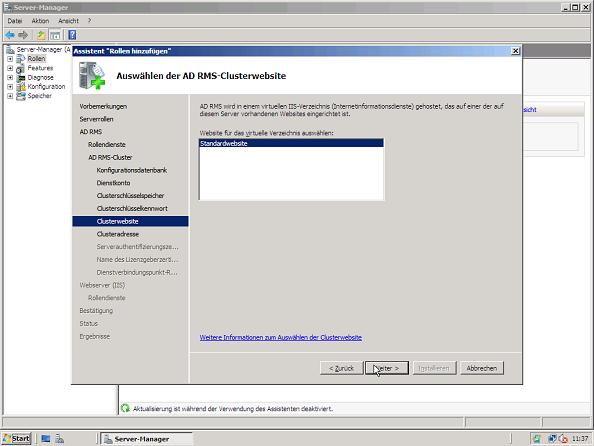Image resolution: width=594 pixels, height=446 pixels.
Task: Expand the Features tree node
Action: coord(10,68)
